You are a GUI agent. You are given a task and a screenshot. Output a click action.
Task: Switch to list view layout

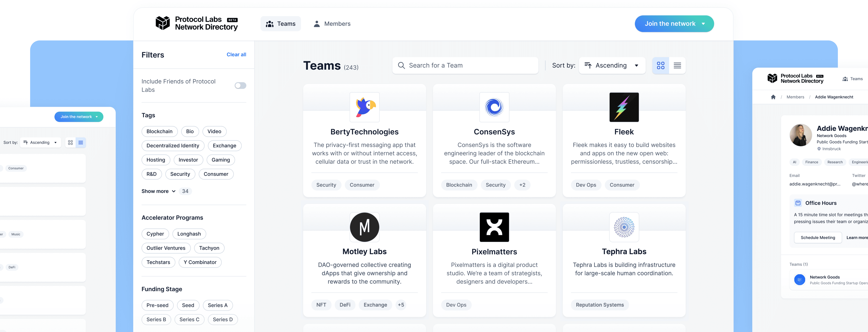point(678,65)
